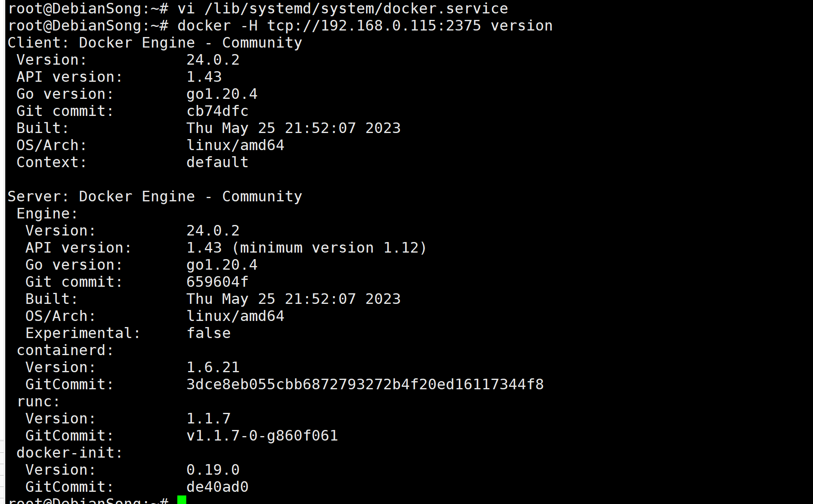Click the runc GitCommit v1.1.7-0-g860f061
813x504 pixels.
pos(262,436)
